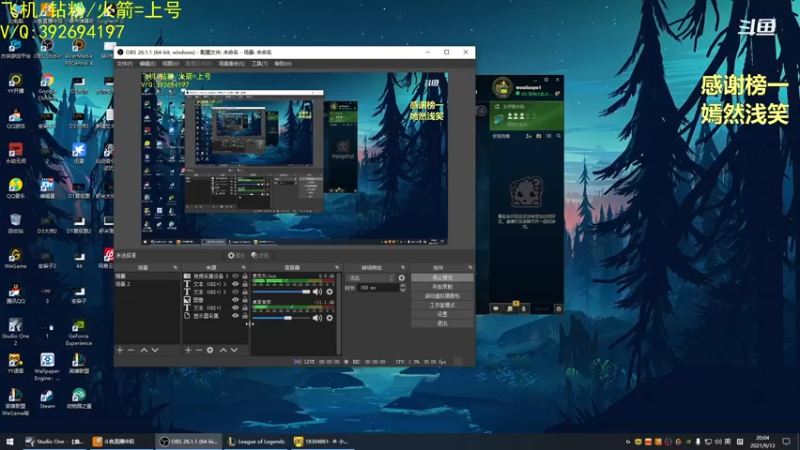The width and height of the screenshot is (800, 450).
Task: Toggle visibility of 显示器采集 source
Action: pos(235,316)
